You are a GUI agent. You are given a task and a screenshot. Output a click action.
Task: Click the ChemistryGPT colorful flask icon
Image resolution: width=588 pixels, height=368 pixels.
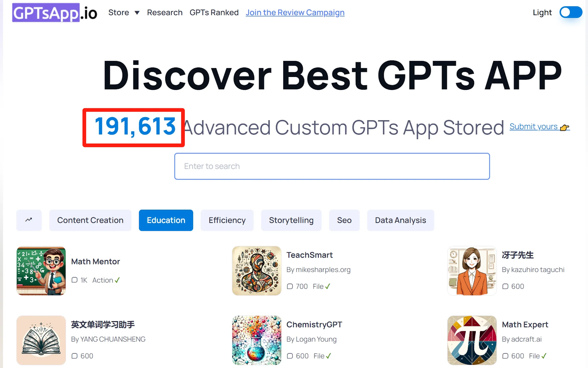[257, 340]
